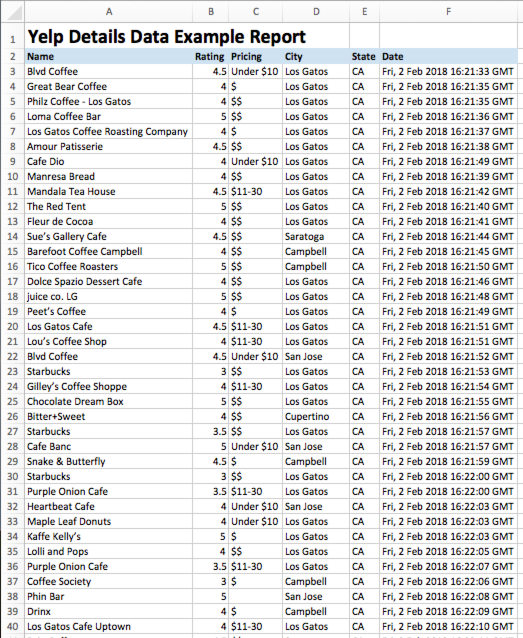Click 'San Jose' city in Heartbeat Cafe row
Viewport: 523px width, 638px height.
(316, 507)
